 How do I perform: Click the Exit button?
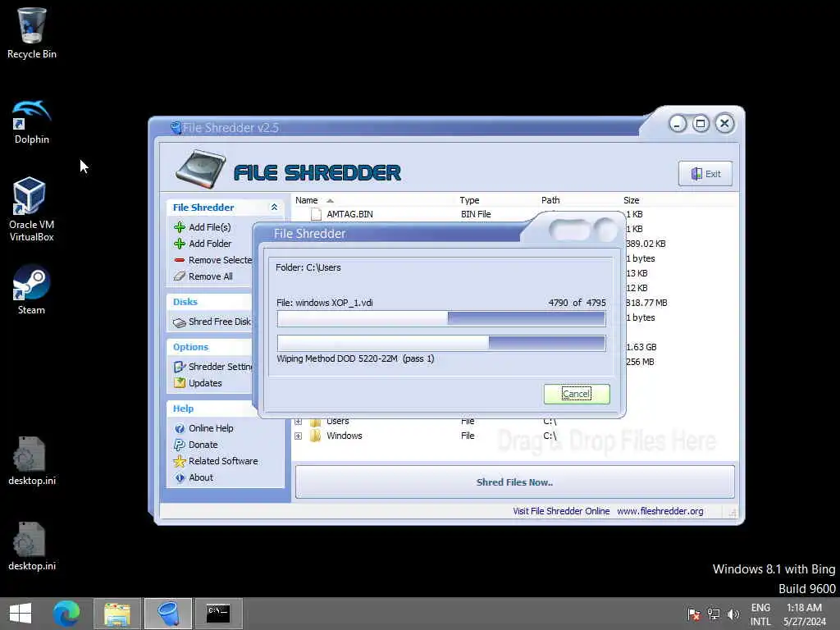pyautogui.click(x=705, y=174)
